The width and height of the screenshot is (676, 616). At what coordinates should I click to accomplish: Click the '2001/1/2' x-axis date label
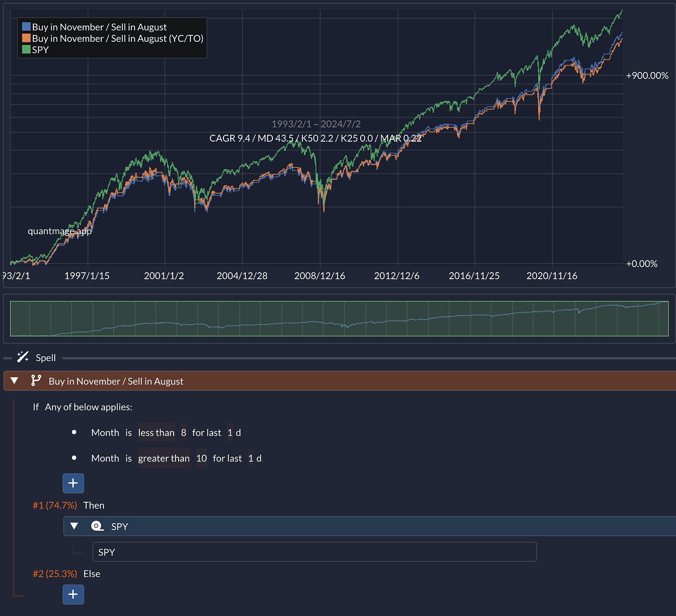[x=164, y=276]
